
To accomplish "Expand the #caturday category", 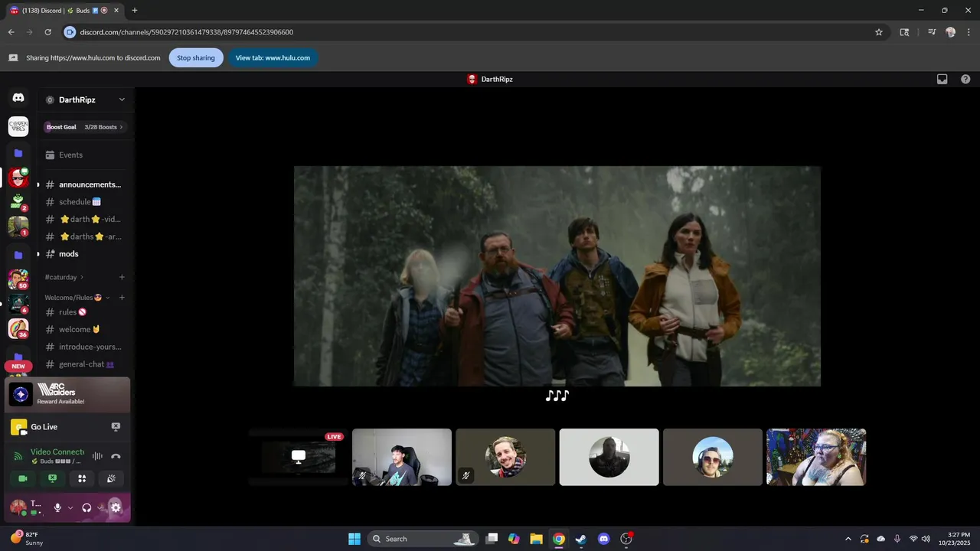I will tap(64, 277).
